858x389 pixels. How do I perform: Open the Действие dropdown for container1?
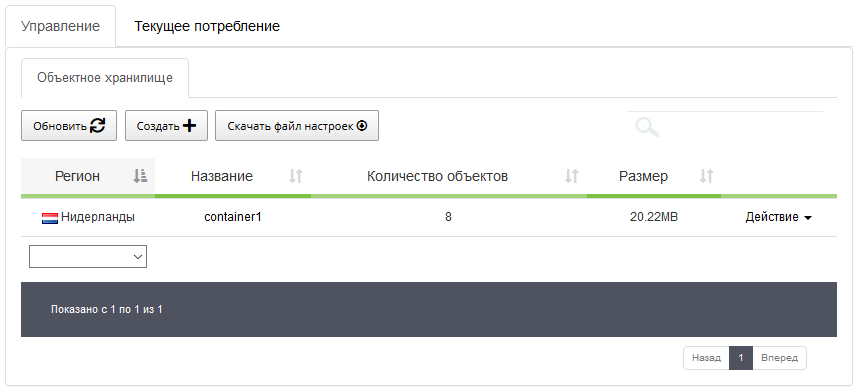(778, 217)
